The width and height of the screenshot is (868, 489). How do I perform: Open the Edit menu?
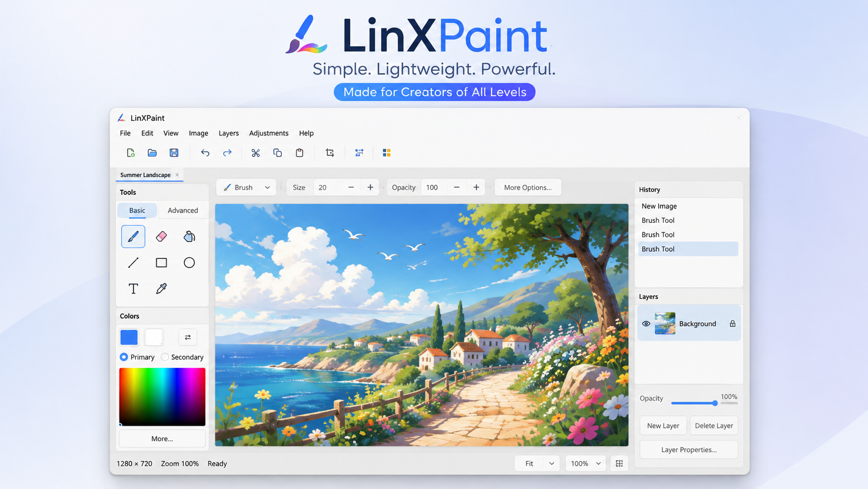point(147,133)
